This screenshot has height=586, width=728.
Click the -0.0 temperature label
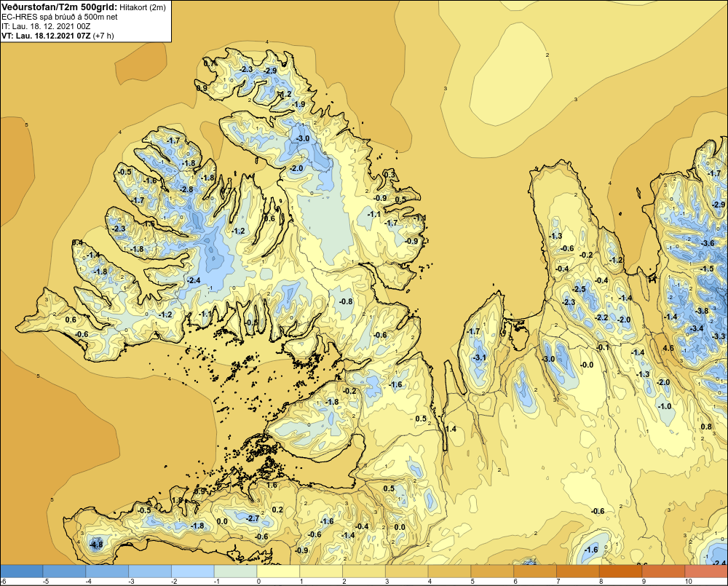coord(587,365)
